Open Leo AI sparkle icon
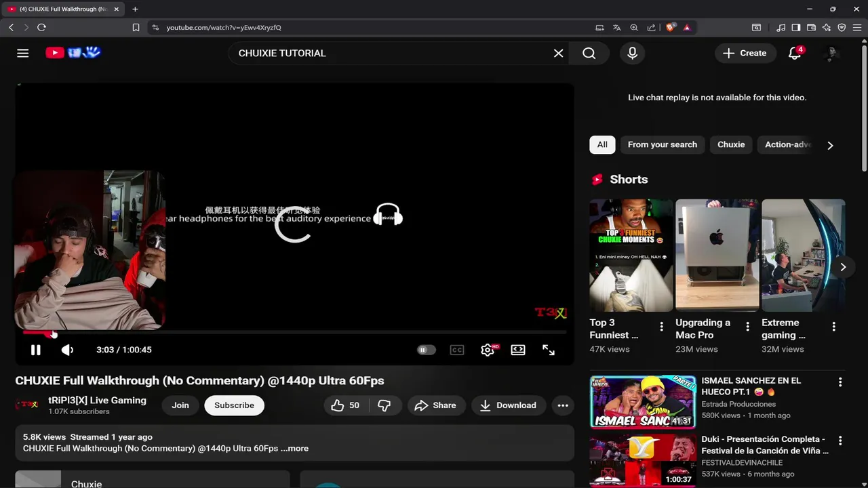The image size is (868, 488). pyautogui.click(x=827, y=28)
